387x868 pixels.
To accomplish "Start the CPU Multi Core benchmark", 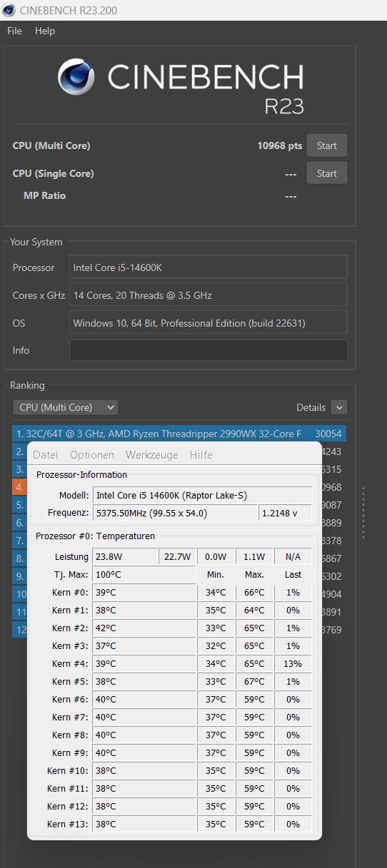I will 327,145.
